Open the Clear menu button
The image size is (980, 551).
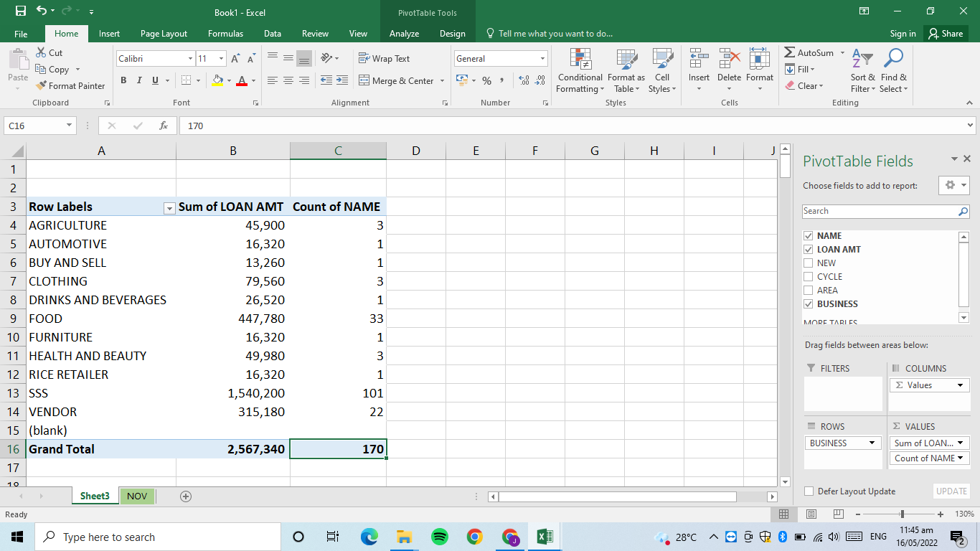[804, 86]
